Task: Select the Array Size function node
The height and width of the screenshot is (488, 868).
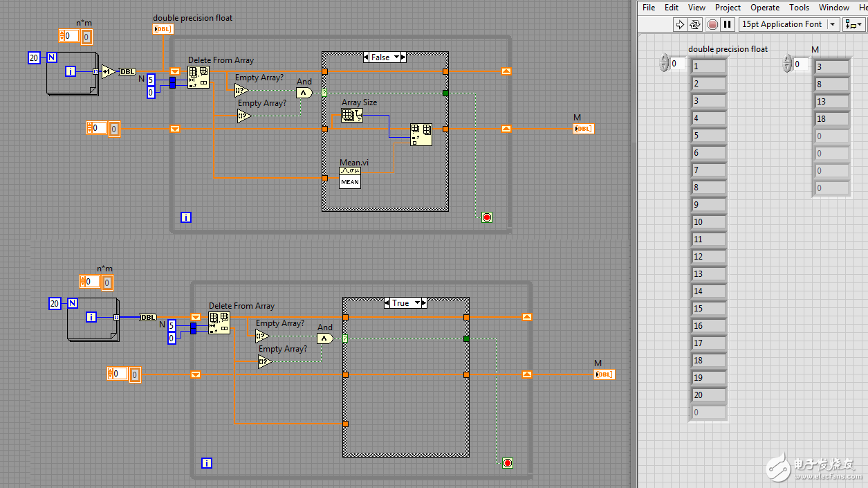Action: (x=351, y=116)
